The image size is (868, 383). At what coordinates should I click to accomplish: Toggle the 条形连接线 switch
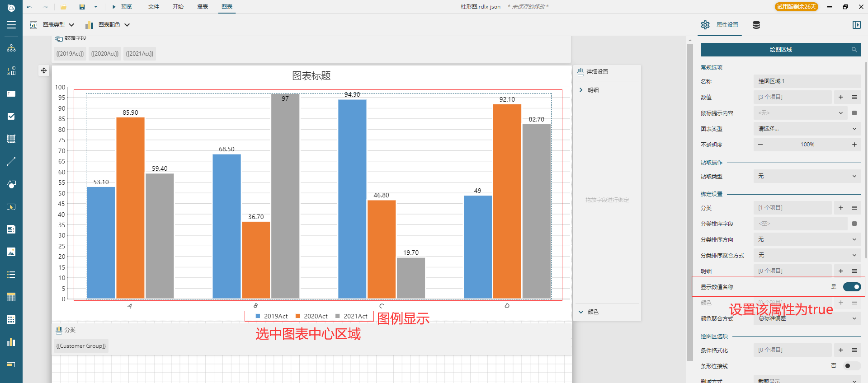coord(852,366)
